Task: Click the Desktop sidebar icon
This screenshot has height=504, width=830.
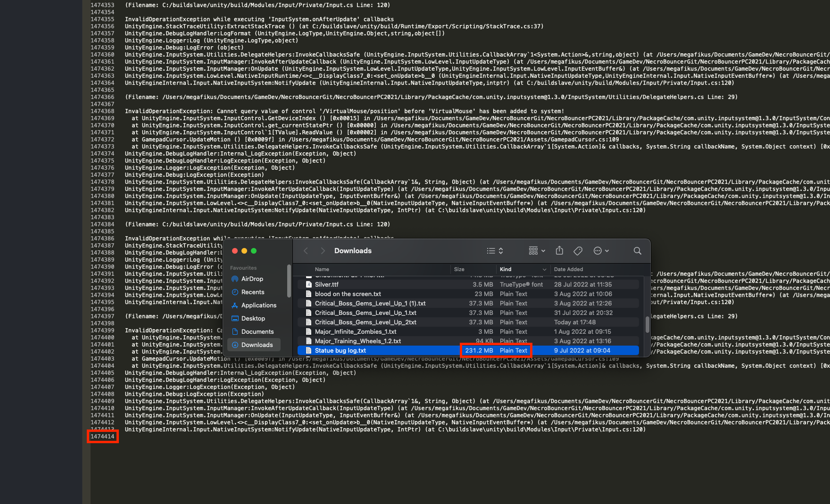Action: 235,319
